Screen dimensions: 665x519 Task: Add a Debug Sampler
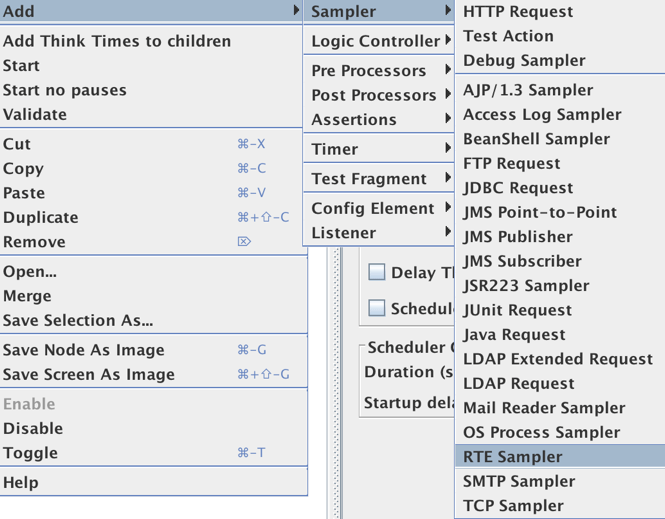point(560,60)
